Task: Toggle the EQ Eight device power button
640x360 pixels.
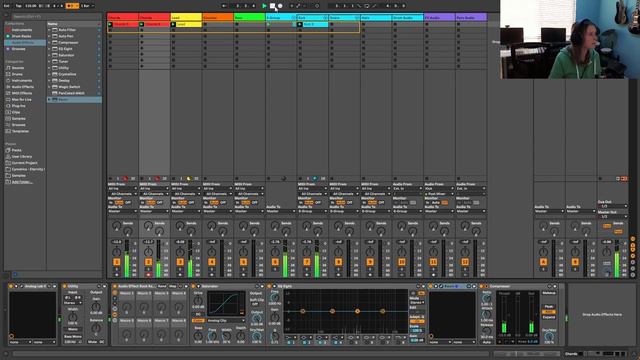Action: point(269,287)
